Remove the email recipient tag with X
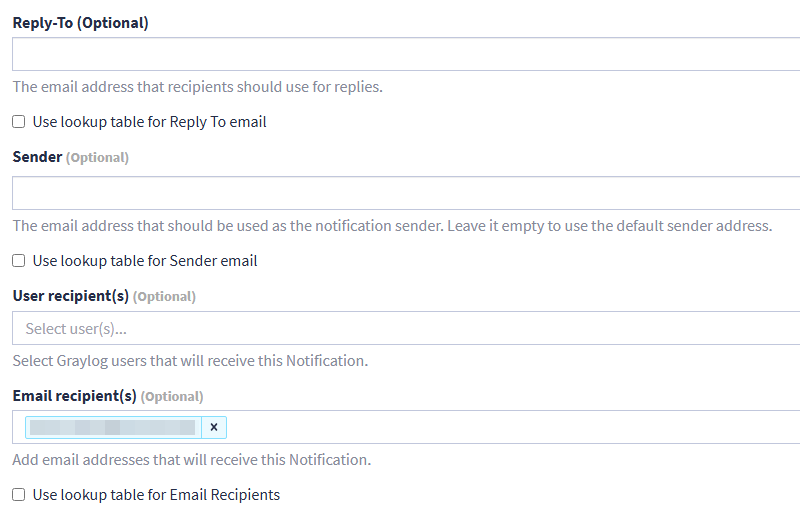800x510 pixels. [214, 427]
